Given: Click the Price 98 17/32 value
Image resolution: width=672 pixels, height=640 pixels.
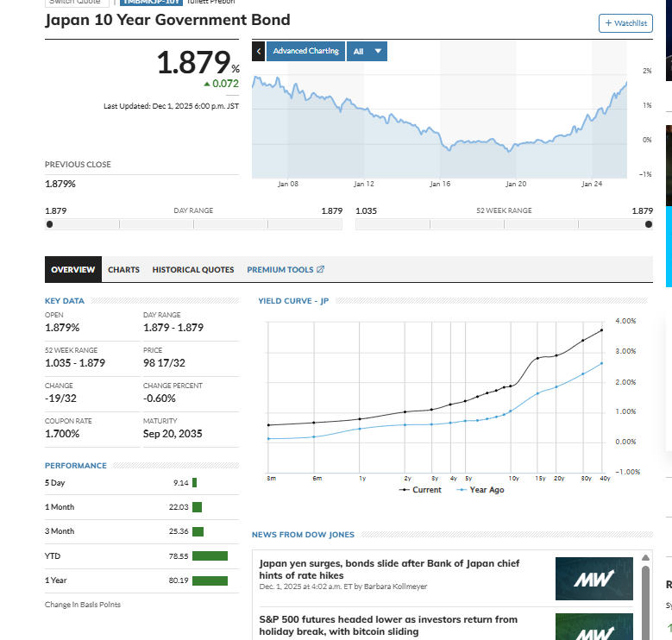Looking at the screenshot, I should (x=164, y=363).
